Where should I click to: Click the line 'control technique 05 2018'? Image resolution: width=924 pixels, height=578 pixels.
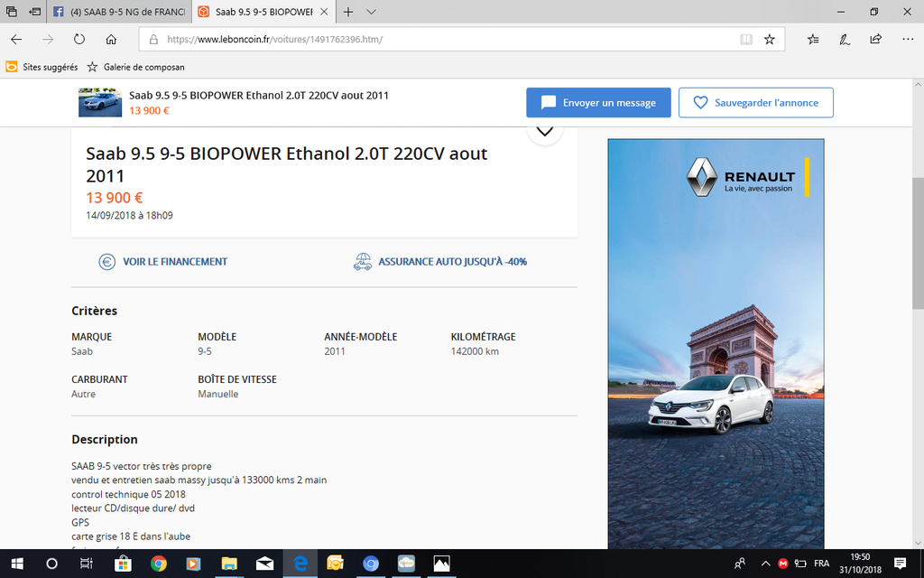click(128, 494)
